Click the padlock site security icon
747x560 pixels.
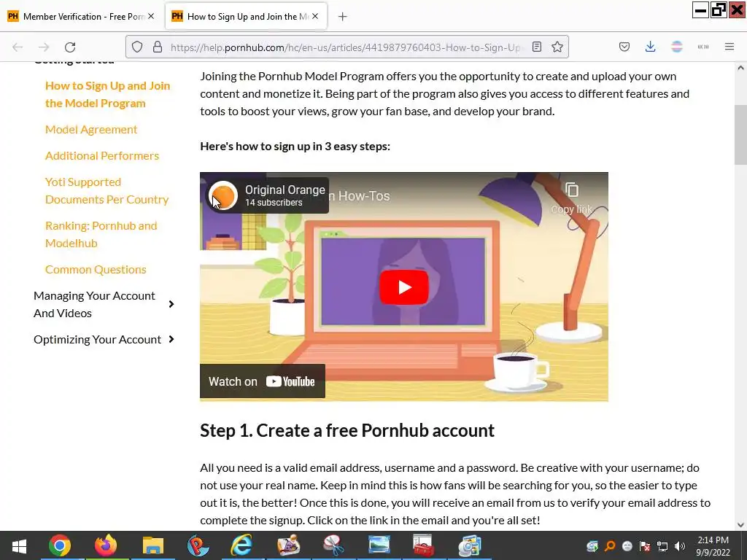158,47
